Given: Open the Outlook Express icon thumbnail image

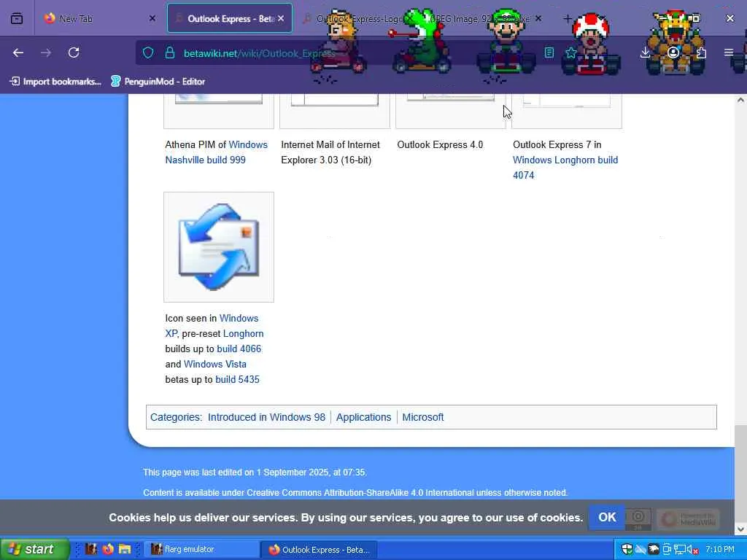Looking at the screenshot, I should tap(219, 246).
